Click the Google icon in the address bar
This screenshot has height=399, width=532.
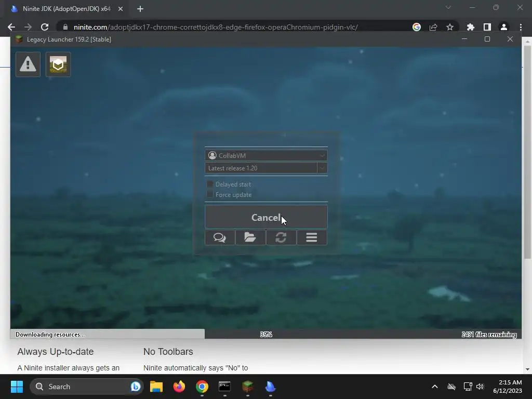click(x=417, y=27)
